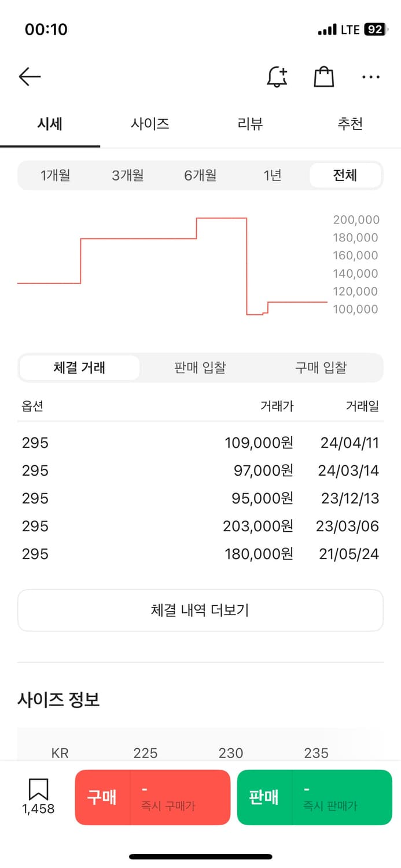The image size is (401, 868).
Task: Switch to the 사이즈 tab
Action: coord(150,123)
